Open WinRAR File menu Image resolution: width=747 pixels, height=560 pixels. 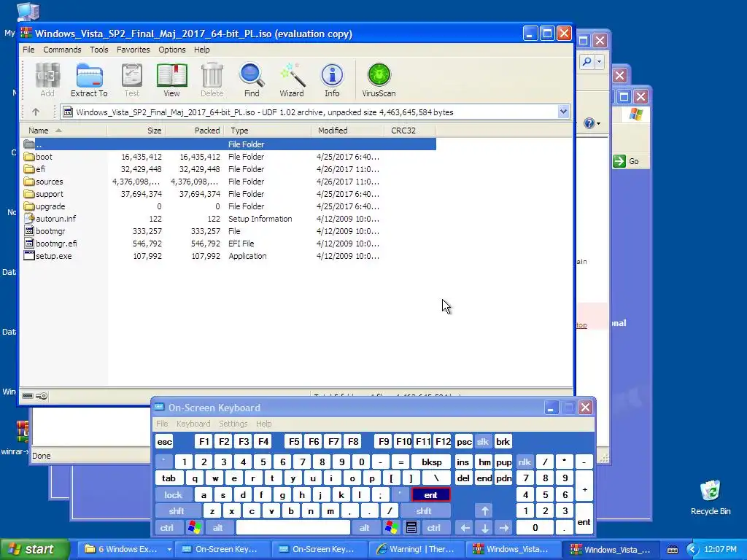[28, 50]
